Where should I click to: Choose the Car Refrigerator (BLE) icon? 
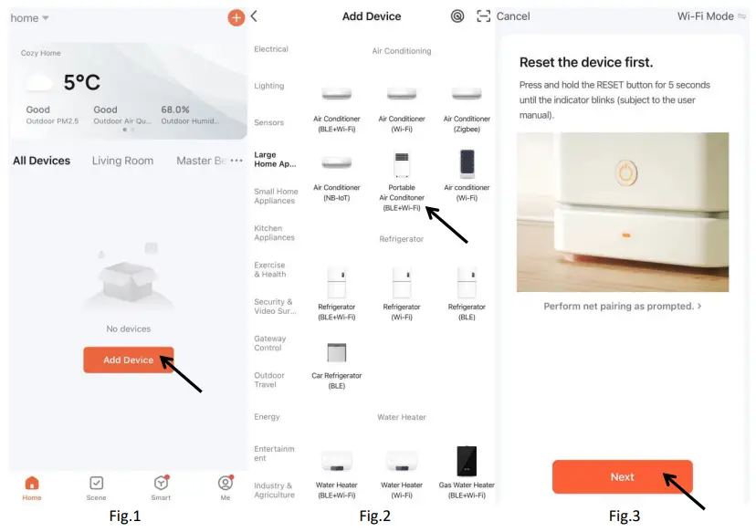[337, 352]
